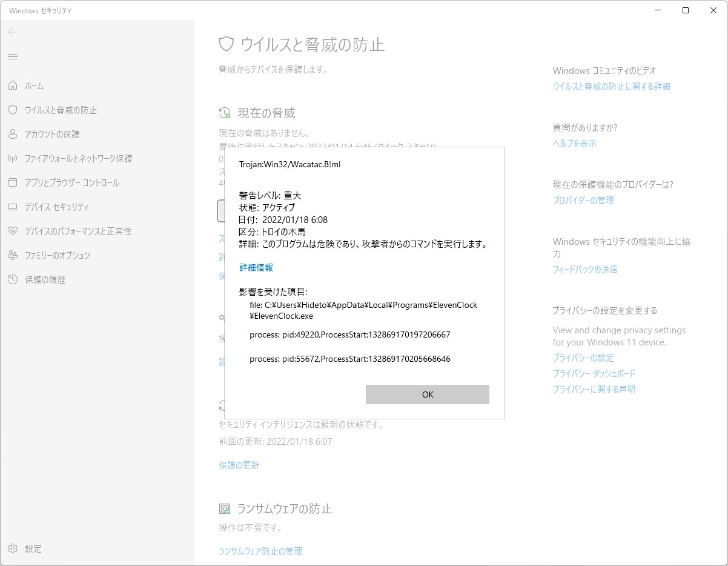The height and width of the screenshot is (566, 728).
Task: Open プライバシー ダッシュボード
Action: [x=594, y=374]
